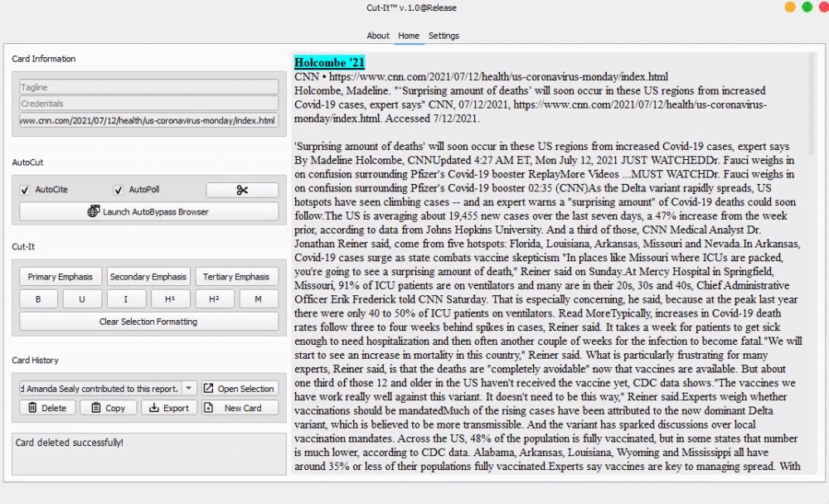The height and width of the screenshot is (504, 829).
Task: Click the M formatting button
Action: tap(259, 298)
